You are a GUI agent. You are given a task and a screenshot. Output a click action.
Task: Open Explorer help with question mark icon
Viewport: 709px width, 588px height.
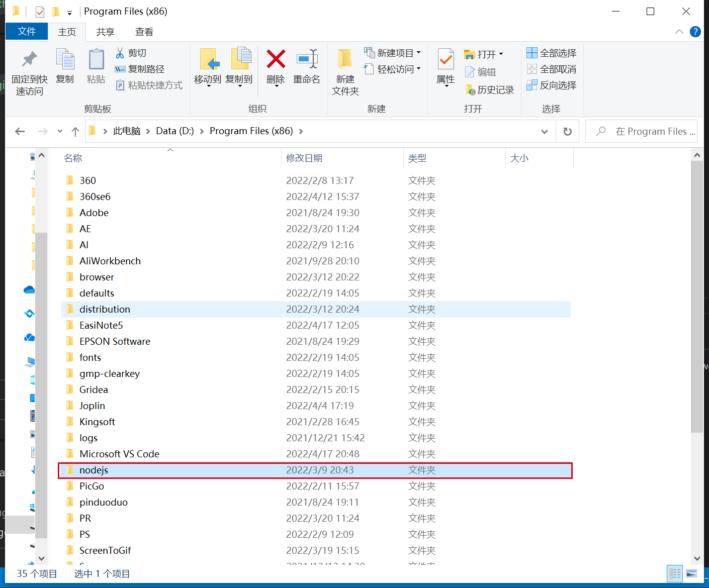[695, 32]
